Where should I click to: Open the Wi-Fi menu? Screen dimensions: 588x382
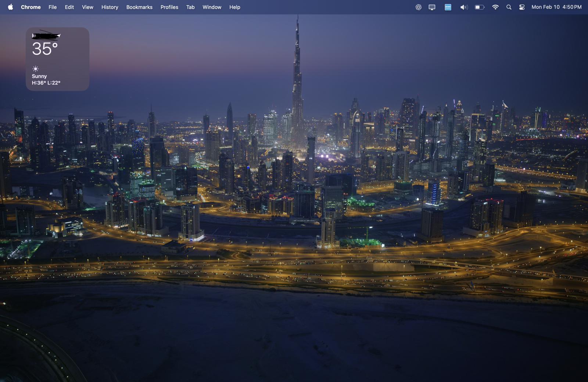(x=495, y=7)
